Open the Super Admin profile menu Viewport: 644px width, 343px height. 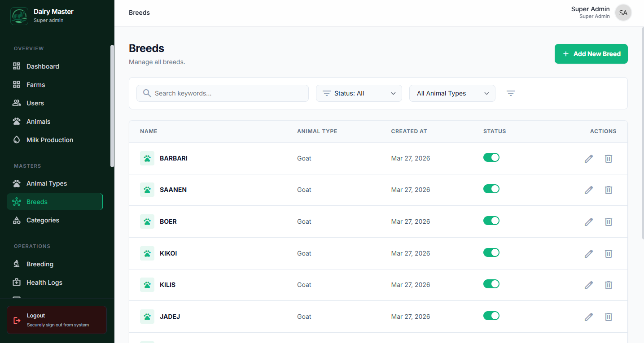click(590, 13)
